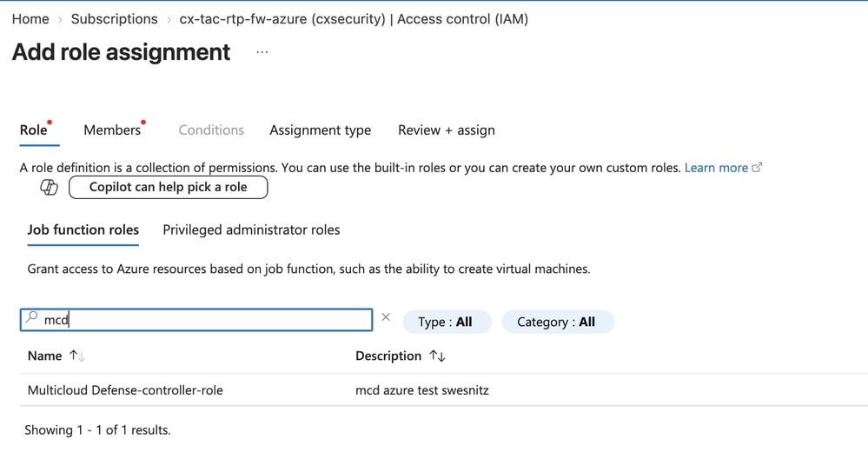Switch to the Members tab

pyautogui.click(x=114, y=130)
